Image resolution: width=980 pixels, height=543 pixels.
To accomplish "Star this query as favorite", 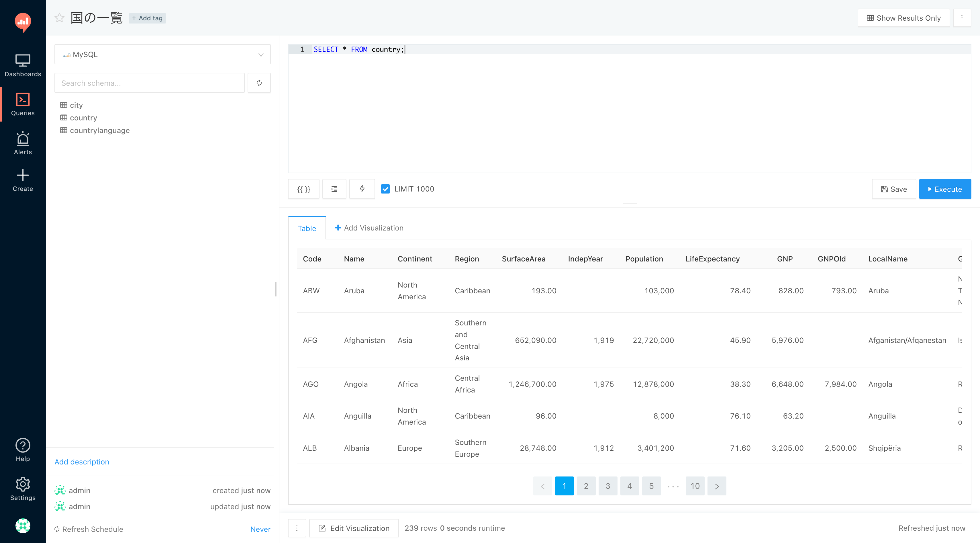I will [x=59, y=18].
